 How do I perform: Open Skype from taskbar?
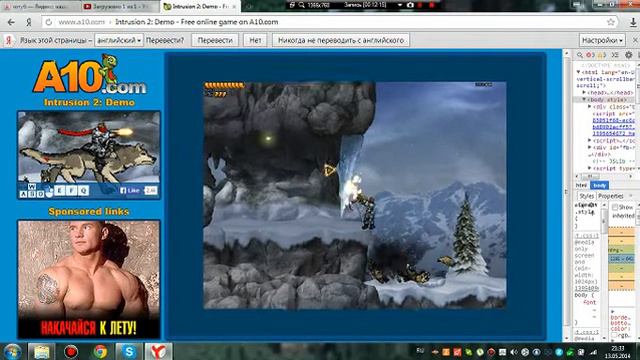tap(129, 351)
